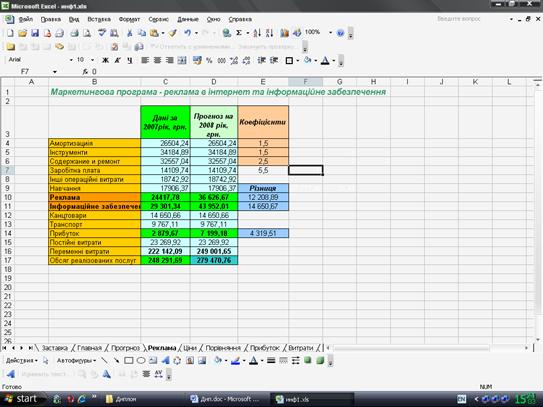Toggle underline formatting button Ч

click(x=130, y=61)
